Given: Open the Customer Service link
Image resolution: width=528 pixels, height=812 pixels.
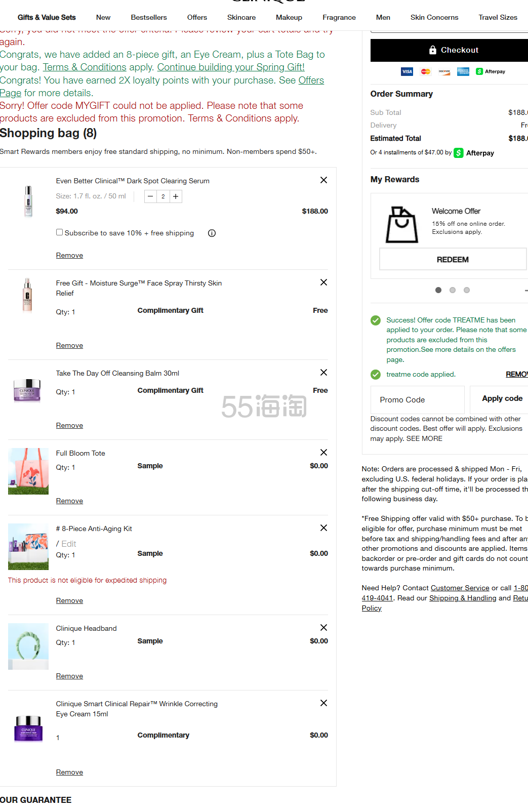Looking at the screenshot, I should pyautogui.click(x=460, y=588).
